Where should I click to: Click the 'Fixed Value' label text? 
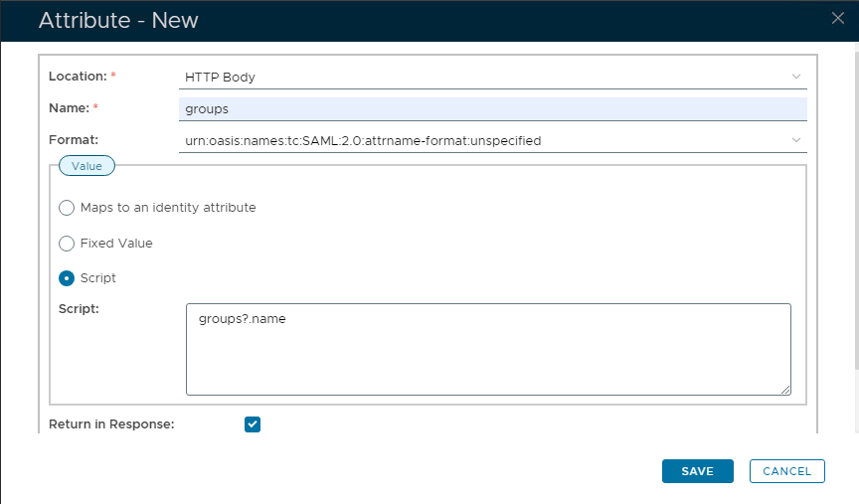[116, 244]
